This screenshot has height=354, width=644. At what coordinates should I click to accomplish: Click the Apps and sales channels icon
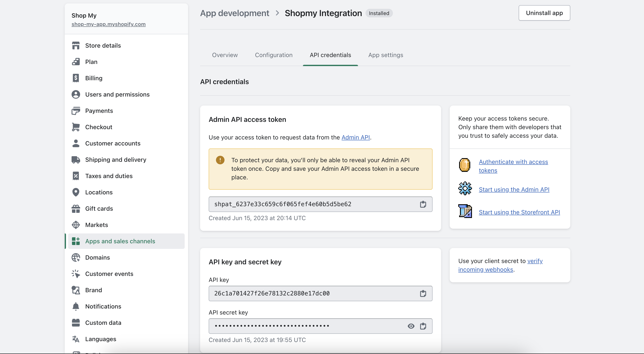pos(76,241)
